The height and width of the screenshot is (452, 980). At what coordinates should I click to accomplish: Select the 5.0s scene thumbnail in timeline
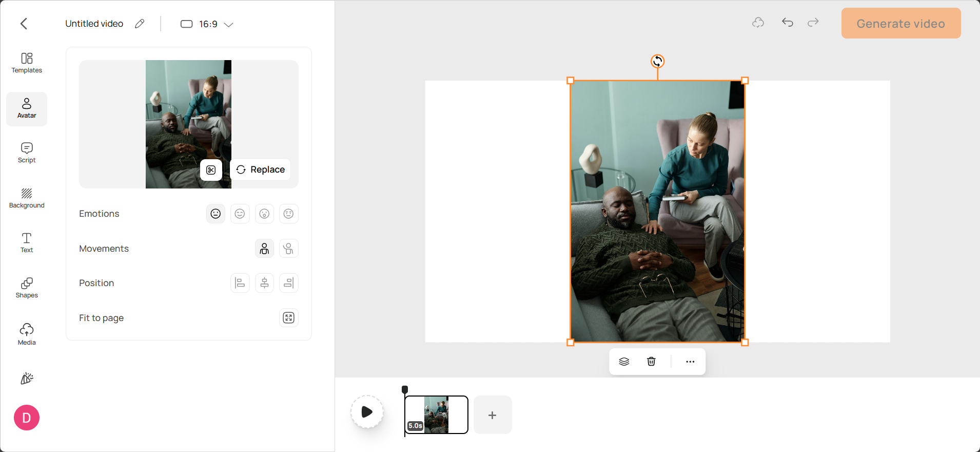436,415
